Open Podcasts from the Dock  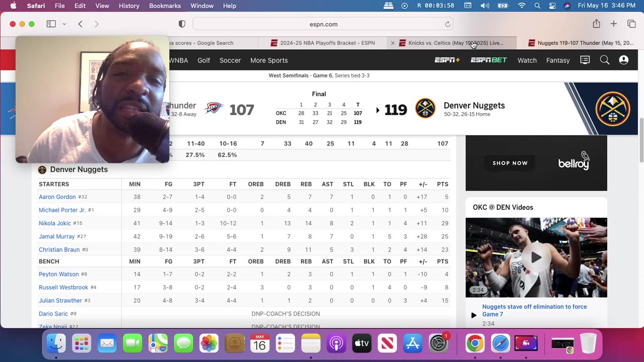click(x=336, y=343)
